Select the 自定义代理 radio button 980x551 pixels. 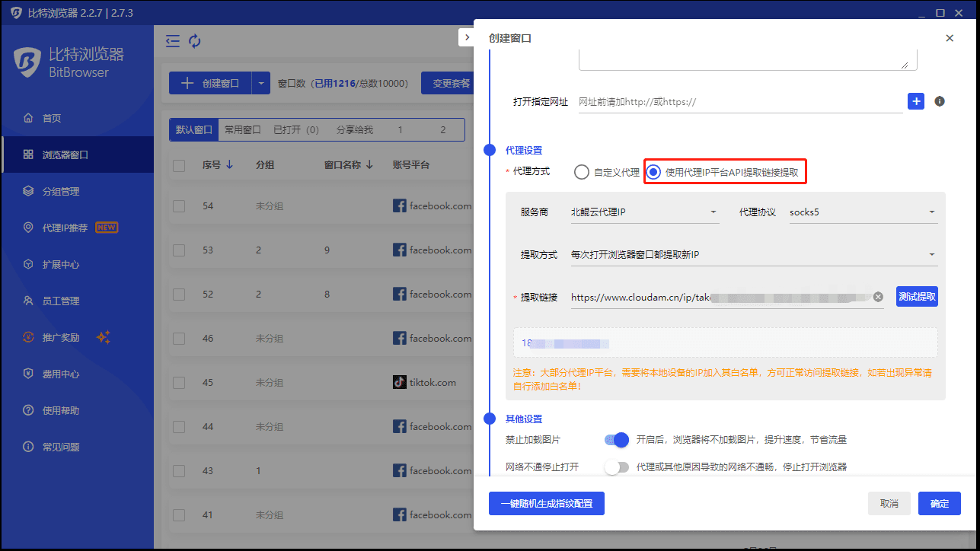point(582,172)
